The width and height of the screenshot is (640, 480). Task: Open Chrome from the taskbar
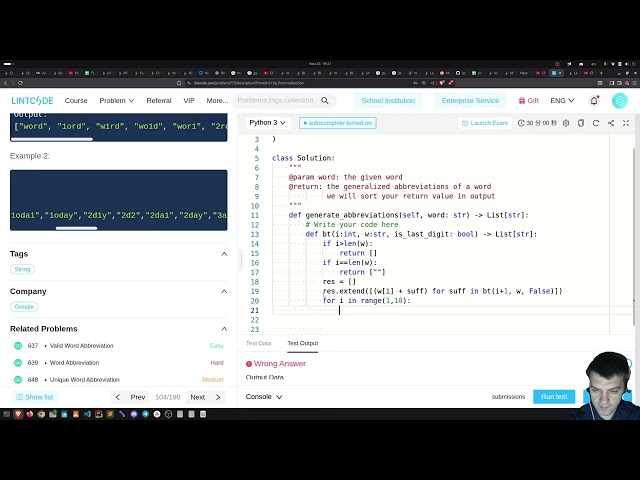pos(41,414)
